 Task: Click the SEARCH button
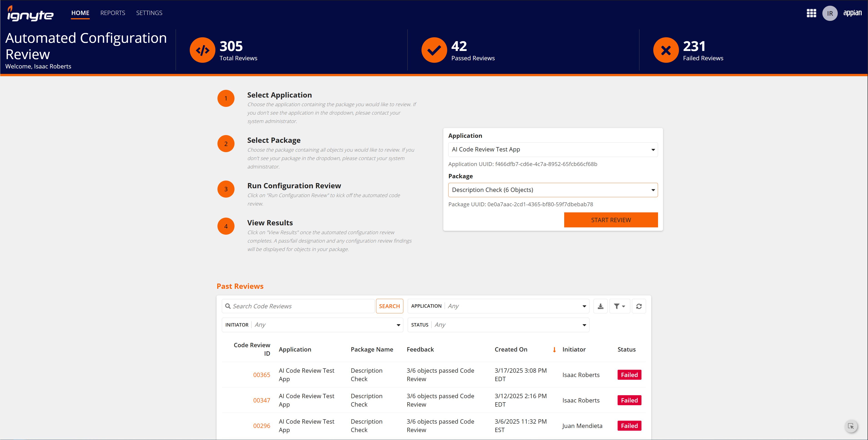pos(389,306)
